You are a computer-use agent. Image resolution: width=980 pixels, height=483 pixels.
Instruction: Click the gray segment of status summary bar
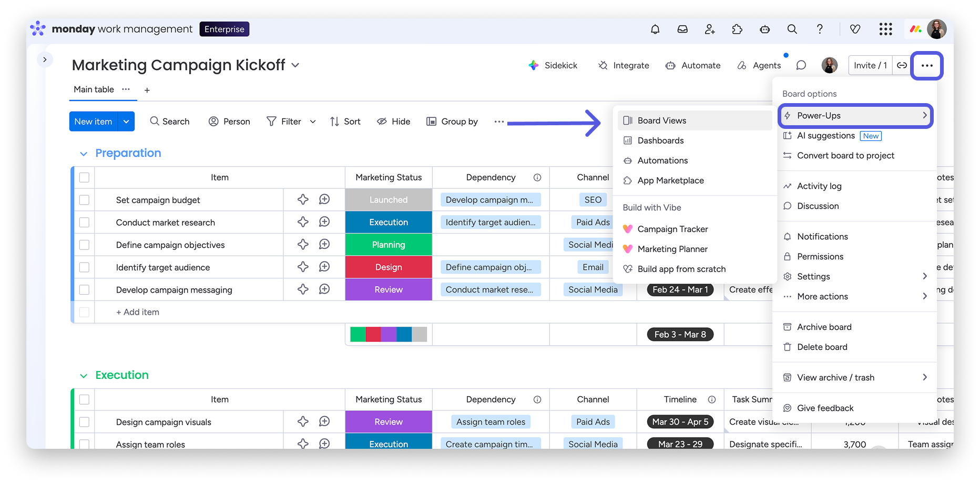pos(420,335)
